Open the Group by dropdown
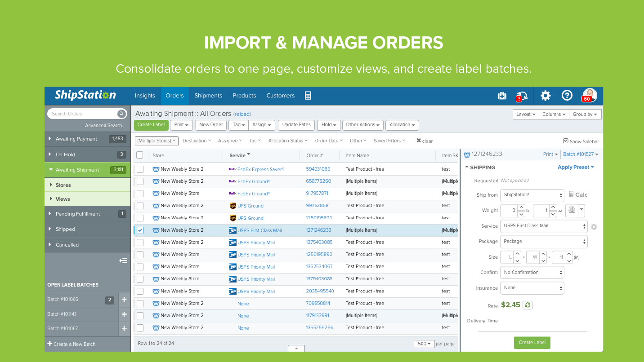This screenshot has height=362, width=644. tap(585, 114)
